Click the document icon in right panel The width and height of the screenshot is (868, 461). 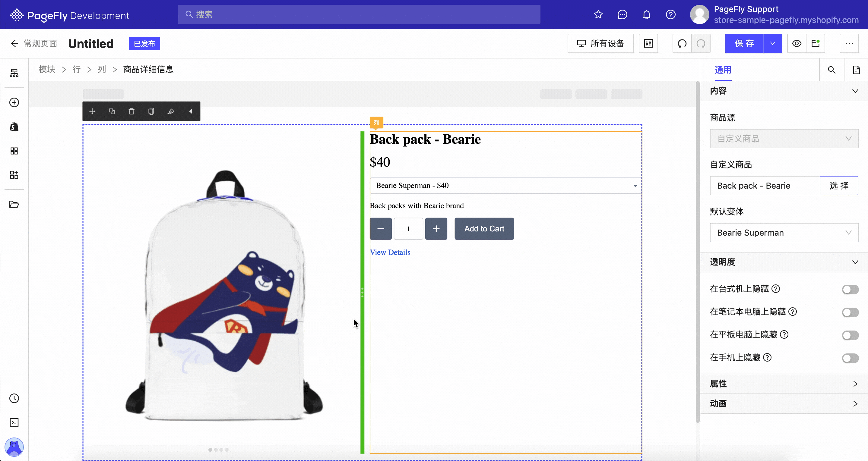[856, 70]
